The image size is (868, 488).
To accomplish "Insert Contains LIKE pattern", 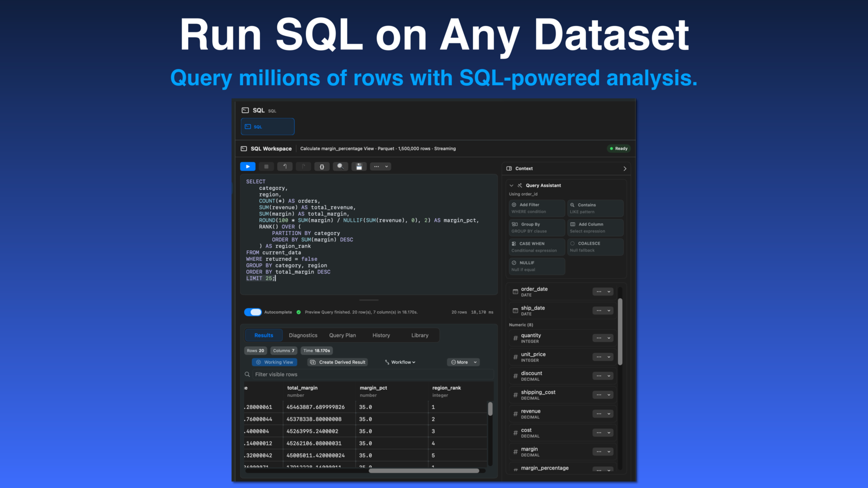I will [x=595, y=208].
